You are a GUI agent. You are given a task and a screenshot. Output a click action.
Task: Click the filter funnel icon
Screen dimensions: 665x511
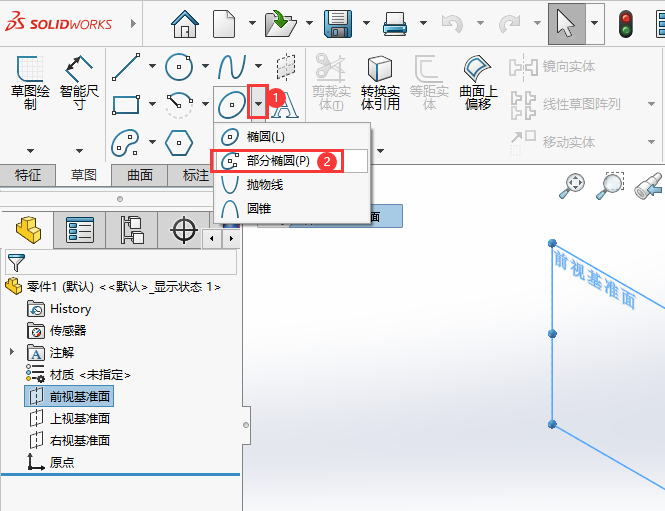pos(16,262)
